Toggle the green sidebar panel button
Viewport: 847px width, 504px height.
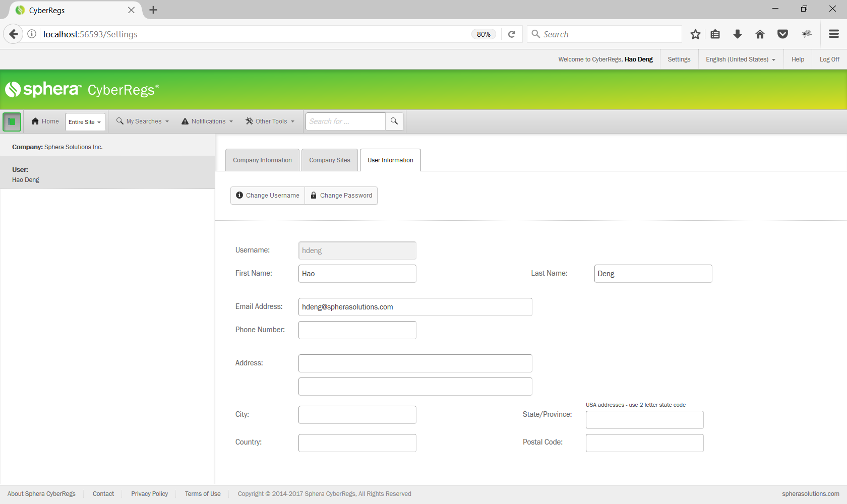click(12, 122)
